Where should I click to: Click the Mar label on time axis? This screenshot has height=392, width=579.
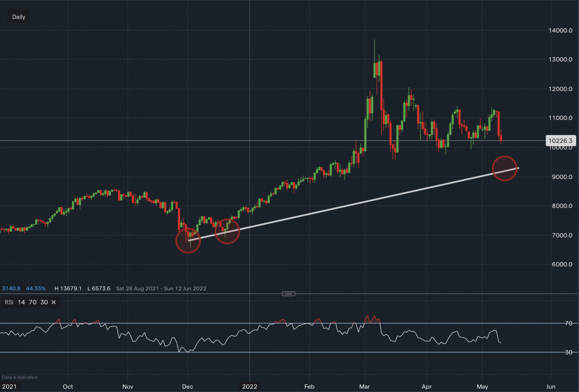[364, 386]
